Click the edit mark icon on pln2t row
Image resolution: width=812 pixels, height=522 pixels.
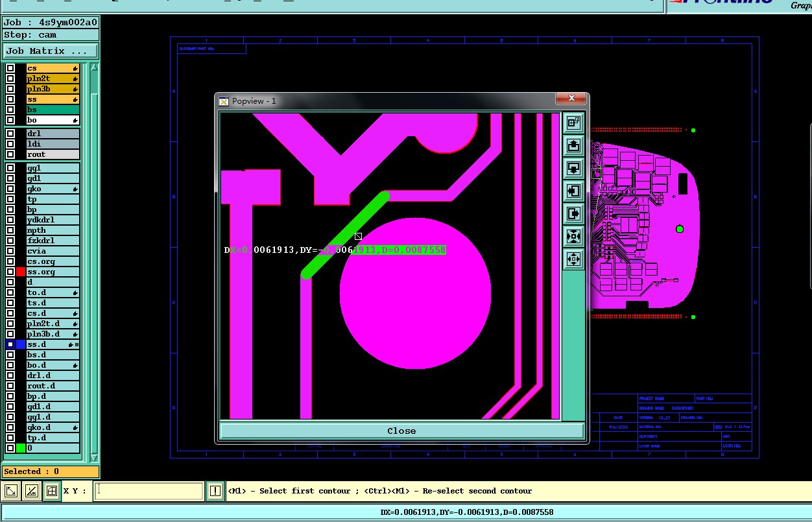(x=75, y=78)
